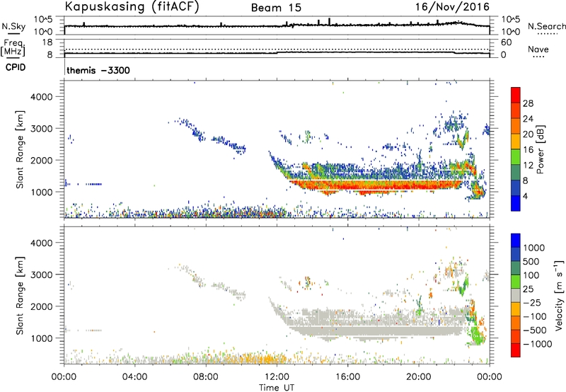The image size is (566, 392).
Task: Click the bright blue lowest Power colorbar swatch
Action: 516,203
